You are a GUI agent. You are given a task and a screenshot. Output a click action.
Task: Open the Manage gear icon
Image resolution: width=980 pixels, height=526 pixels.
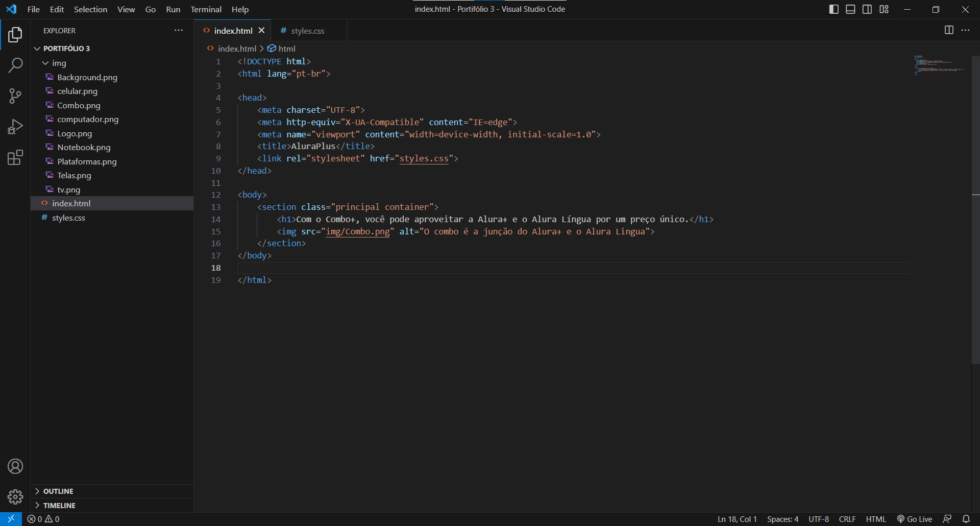pos(15,497)
